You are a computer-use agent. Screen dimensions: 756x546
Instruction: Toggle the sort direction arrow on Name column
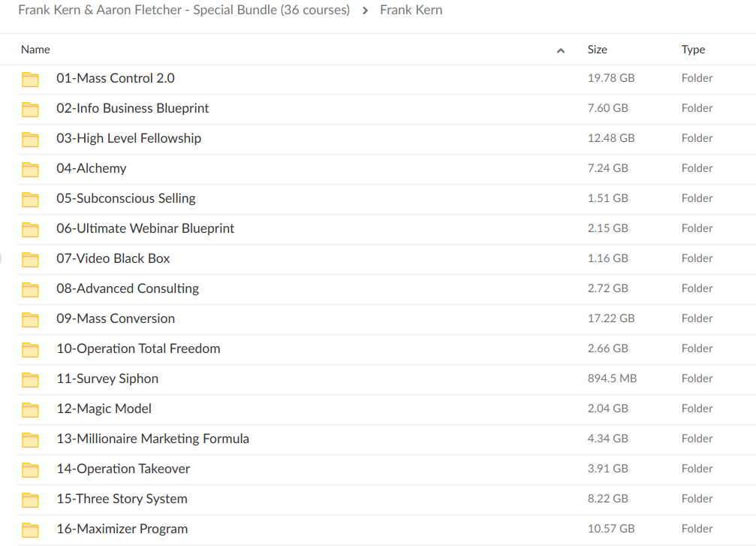click(x=560, y=50)
